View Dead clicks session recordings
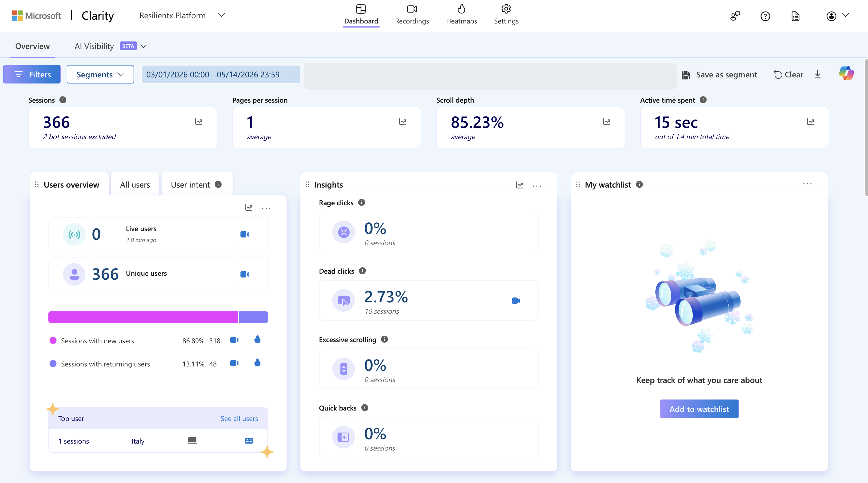868x483 pixels. point(516,301)
